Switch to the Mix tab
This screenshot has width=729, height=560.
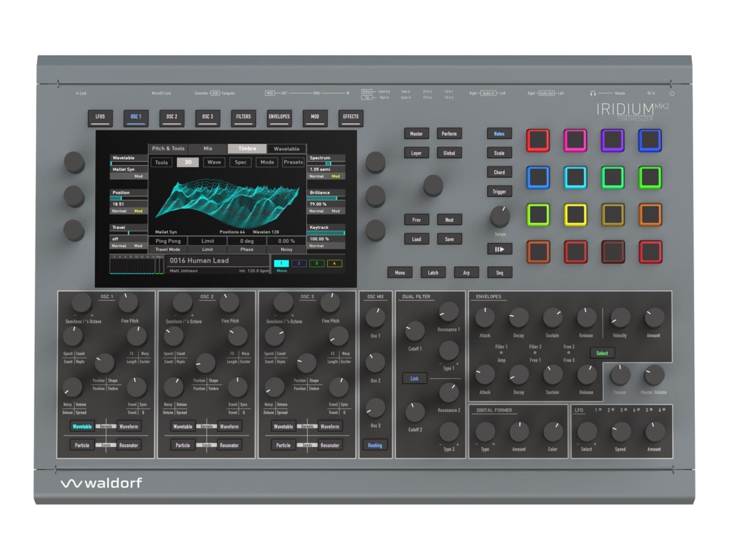tap(208, 149)
